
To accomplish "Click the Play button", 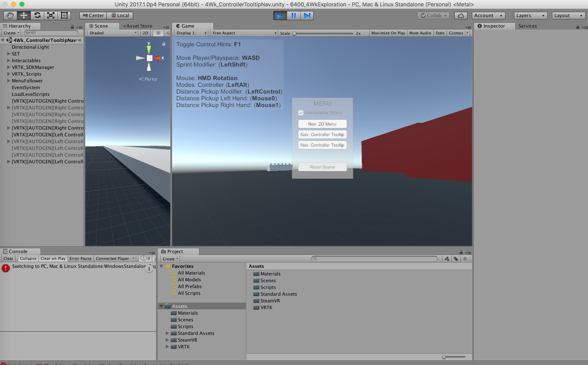I will 280,16.
